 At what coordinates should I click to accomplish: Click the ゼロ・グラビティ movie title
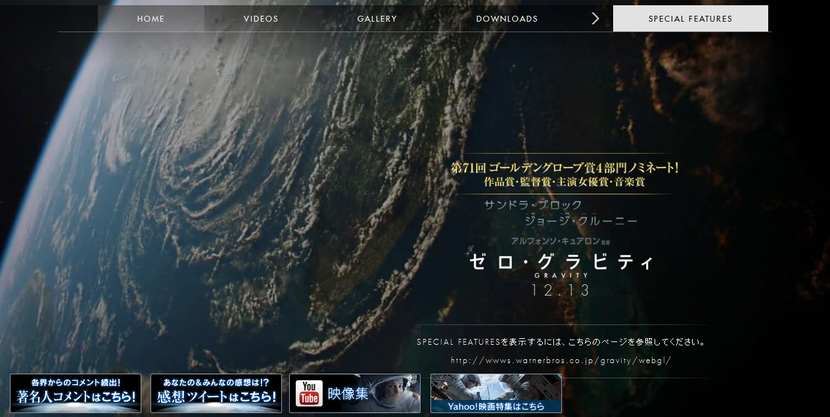coord(561,262)
